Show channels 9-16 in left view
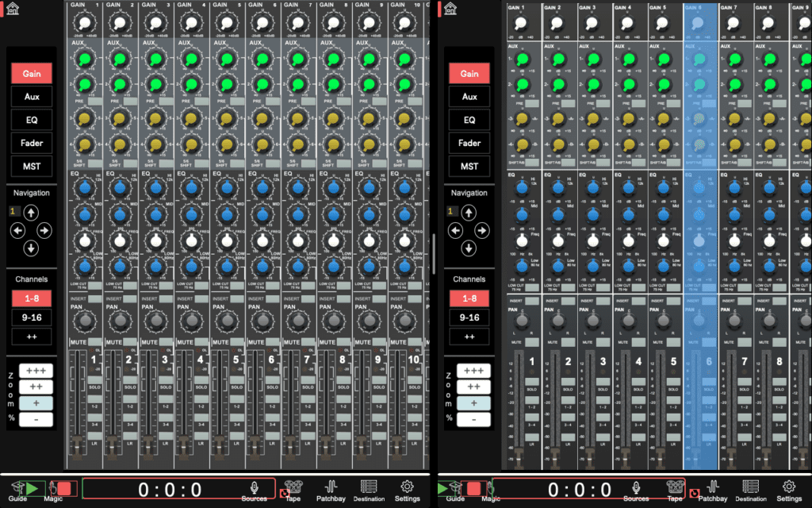The width and height of the screenshot is (812, 508). point(32,317)
